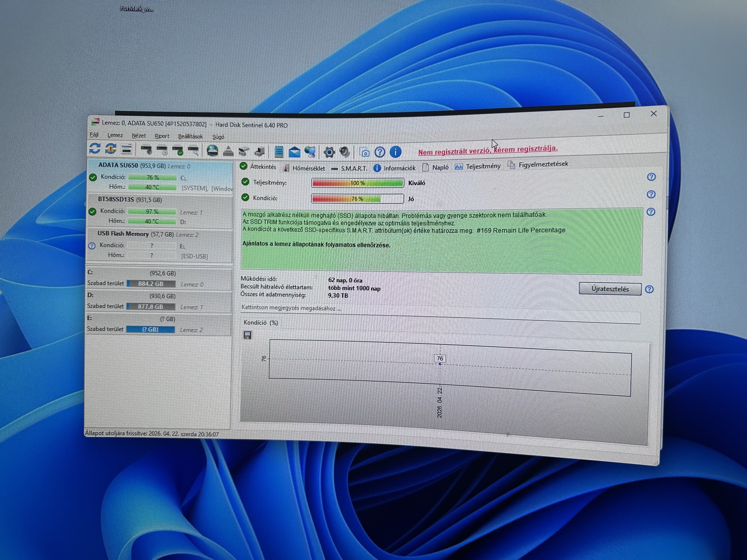Screen dimensions: 747x560
Task: Click the speaker sound toolbar icon
Action: [x=344, y=152]
